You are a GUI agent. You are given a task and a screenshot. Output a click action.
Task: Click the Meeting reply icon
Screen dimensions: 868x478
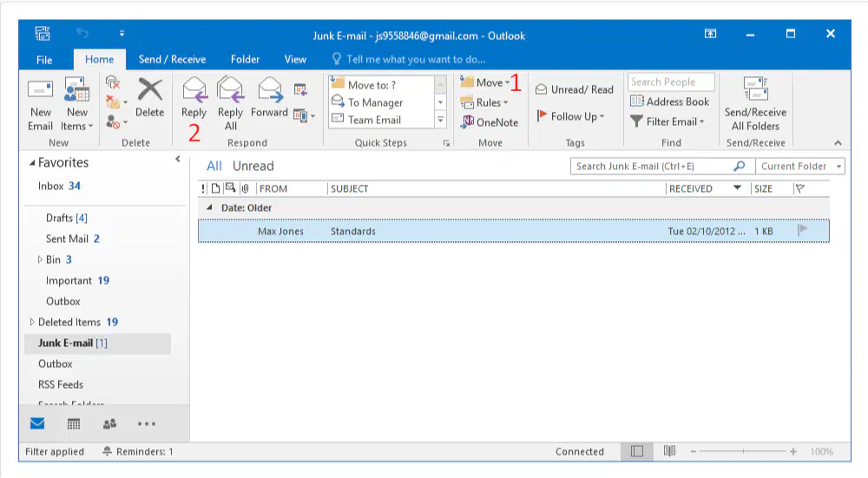click(x=300, y=89)
